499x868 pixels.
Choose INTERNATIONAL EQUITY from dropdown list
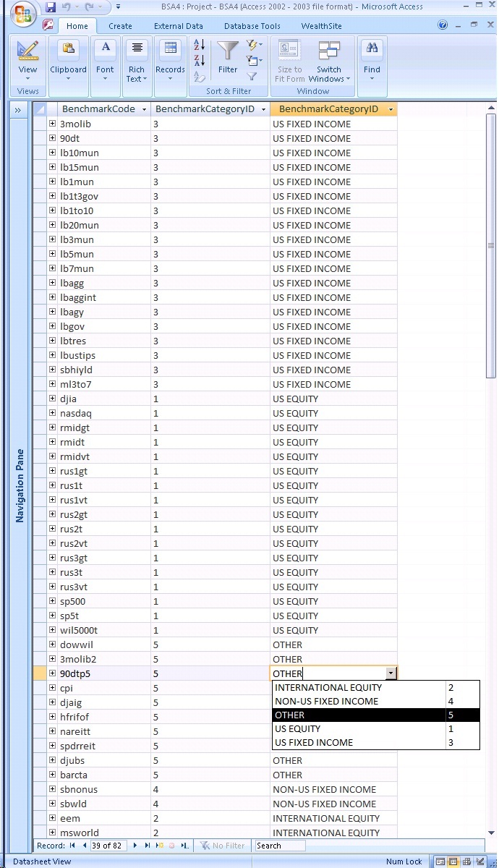(x=376, y=688)
